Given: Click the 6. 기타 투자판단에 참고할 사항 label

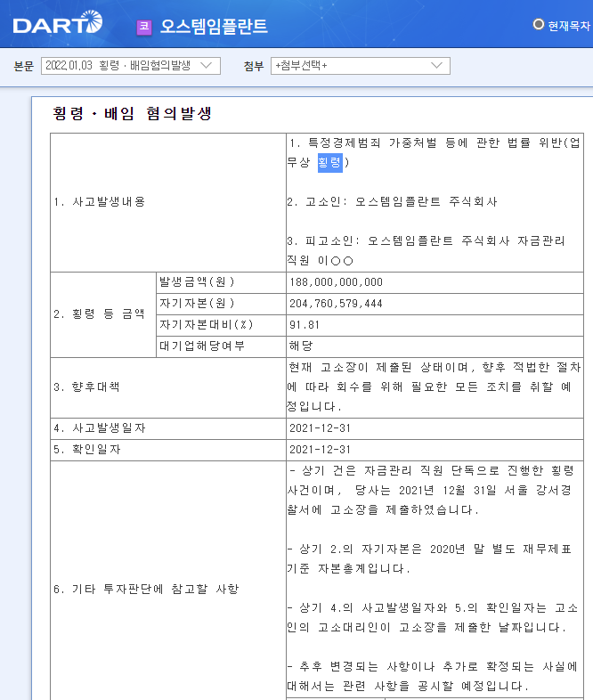Looking at the screenshot, I should [x=146, y=590].
